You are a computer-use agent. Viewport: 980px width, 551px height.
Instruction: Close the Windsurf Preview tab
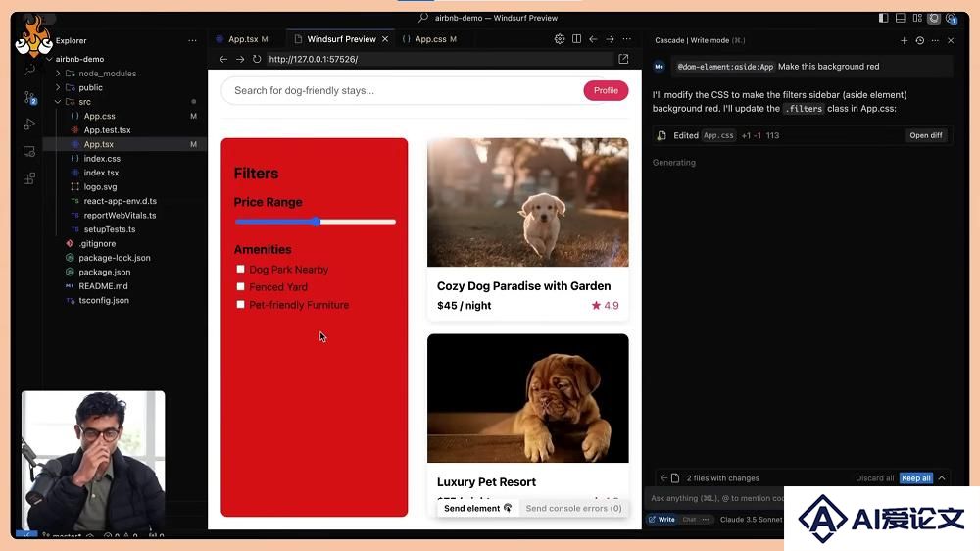point(385,39)
